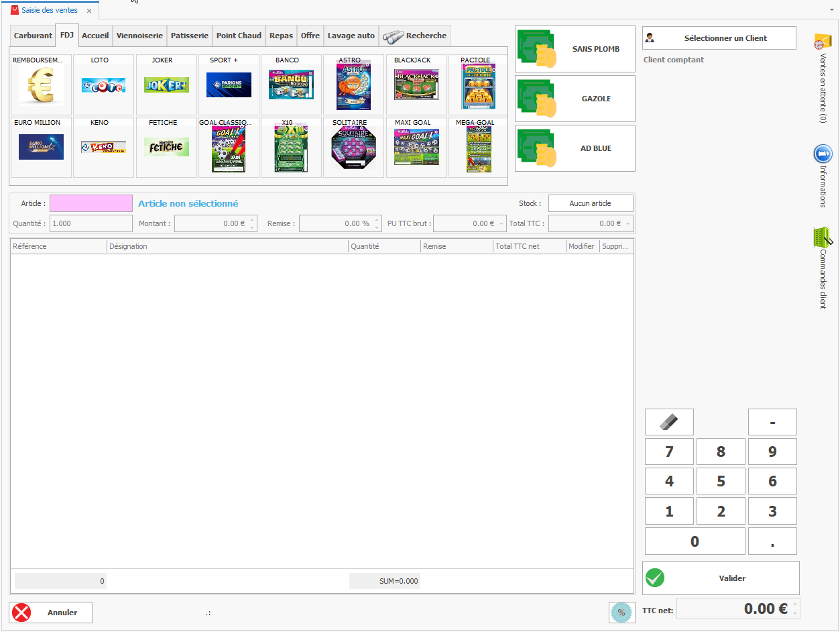Open Ventes en attente side panel
Image resolution: width=840 pixels, height=632 pixels.
(823, 77)
